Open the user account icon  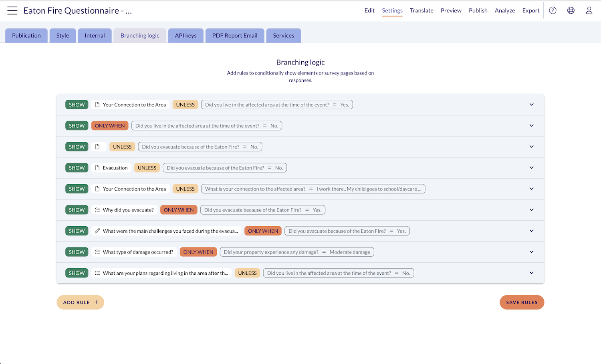tap(589, 10)
